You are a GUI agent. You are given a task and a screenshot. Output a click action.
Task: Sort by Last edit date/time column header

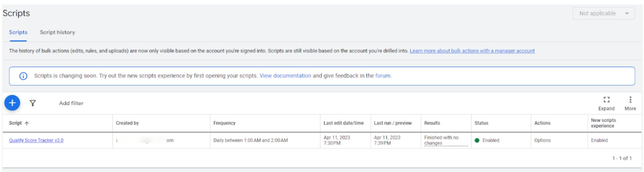tap(343, 123)
